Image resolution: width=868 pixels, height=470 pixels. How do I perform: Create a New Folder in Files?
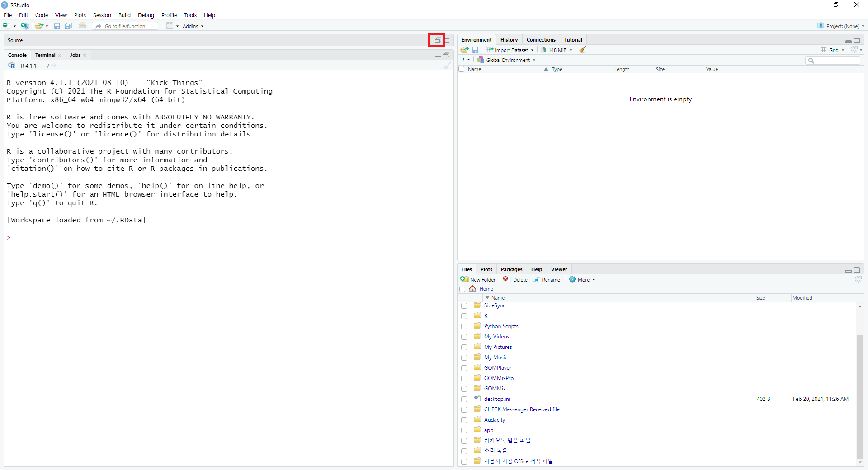coord(478,280)
